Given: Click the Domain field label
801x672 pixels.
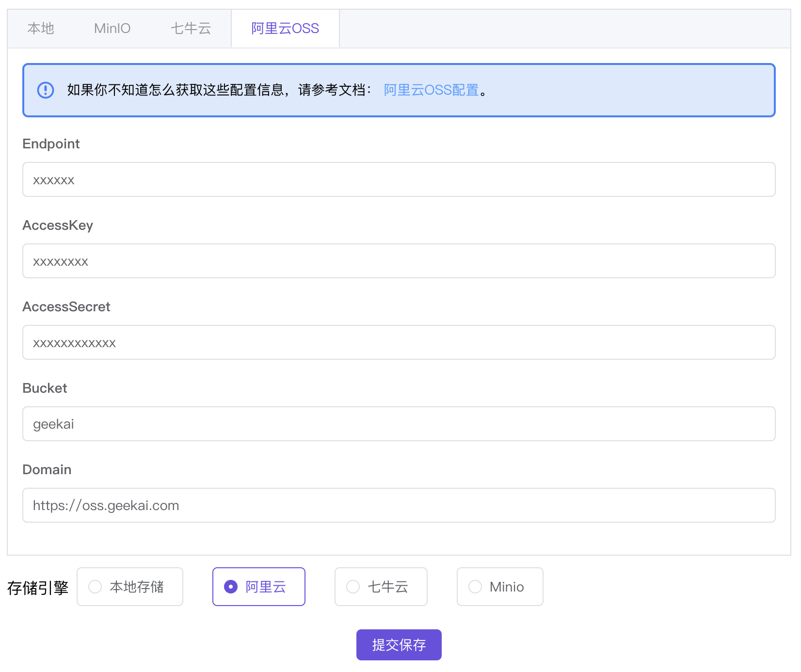Looking at the screenshot, I should tap(47, 470).
